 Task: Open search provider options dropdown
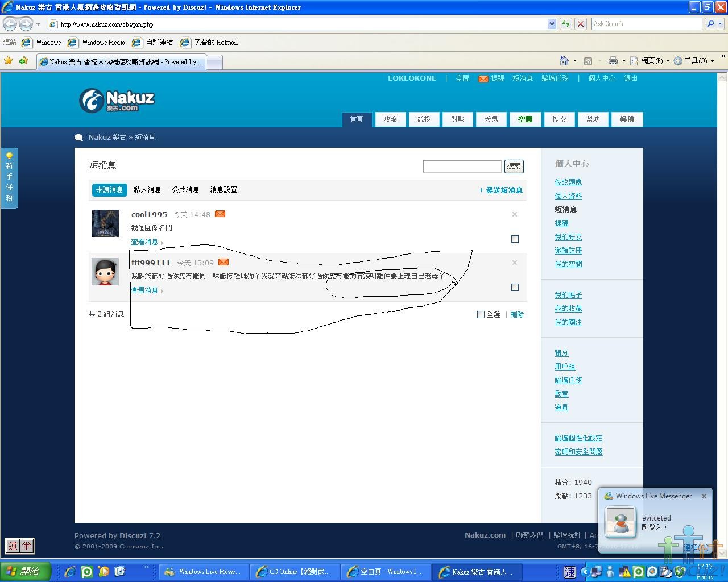721,24
